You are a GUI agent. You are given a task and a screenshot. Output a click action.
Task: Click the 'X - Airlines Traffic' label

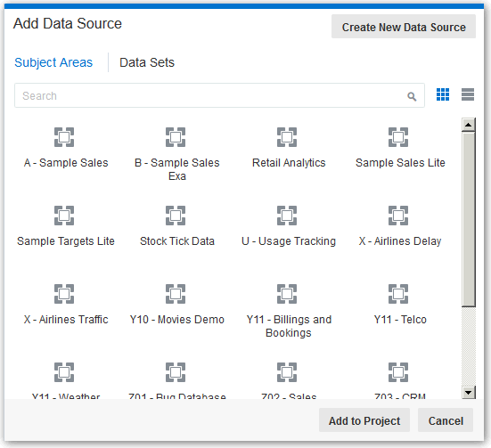[x=66, y=320]
